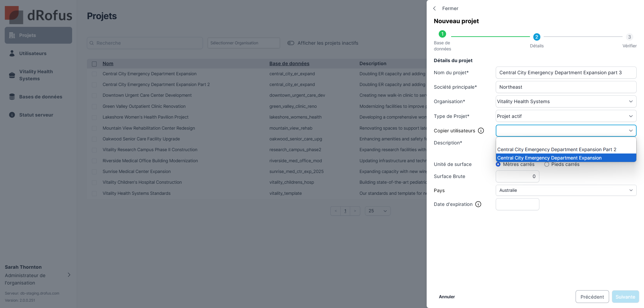Open the Pays country dropdown

(x=566, y=190)
